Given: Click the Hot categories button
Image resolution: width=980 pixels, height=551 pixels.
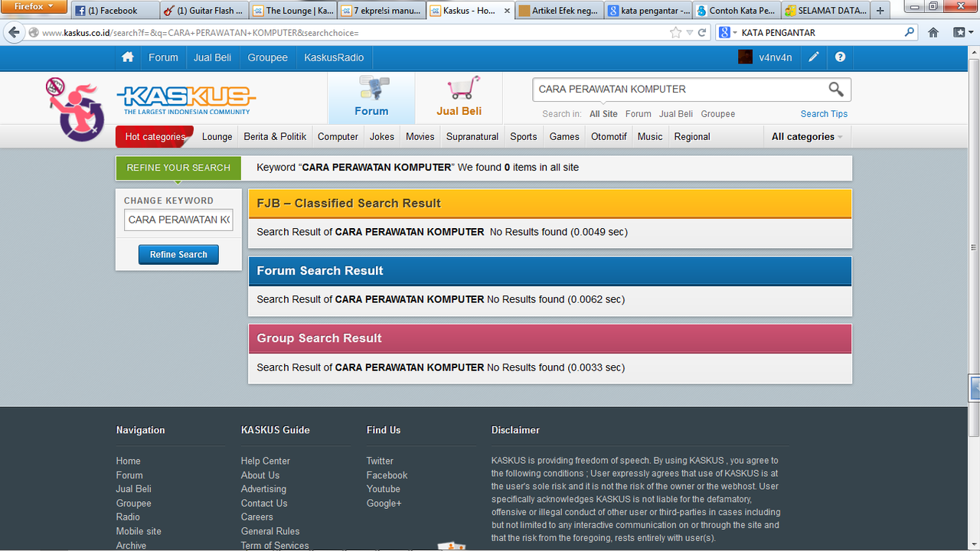Looking at the screenshot, I should click(155, 137).
